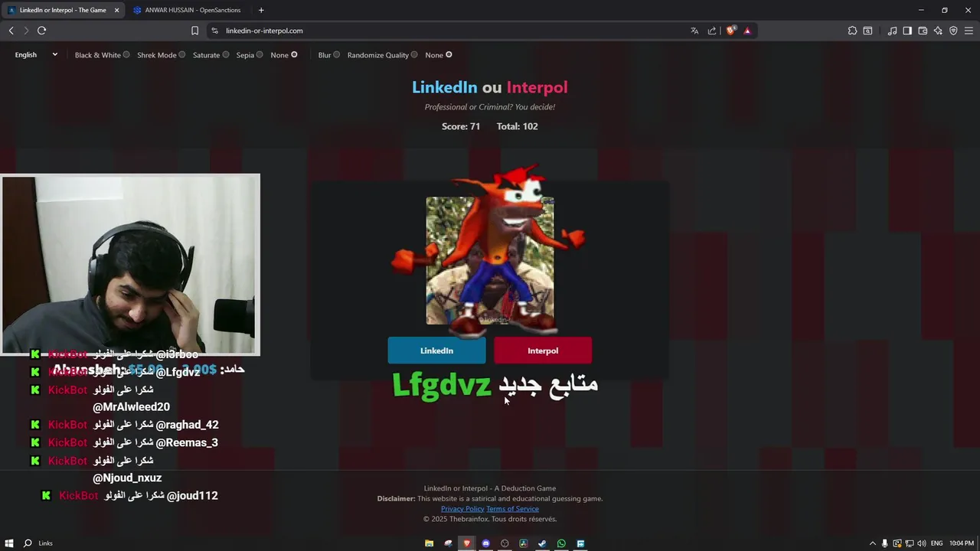Open the Brave browser taskbar icon

point(466,543)
